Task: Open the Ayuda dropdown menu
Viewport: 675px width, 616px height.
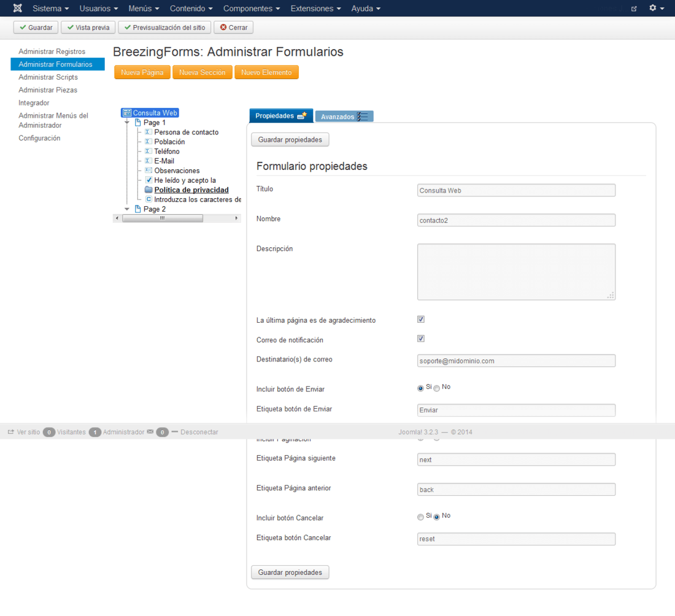Action: click(x=366, y=8)
